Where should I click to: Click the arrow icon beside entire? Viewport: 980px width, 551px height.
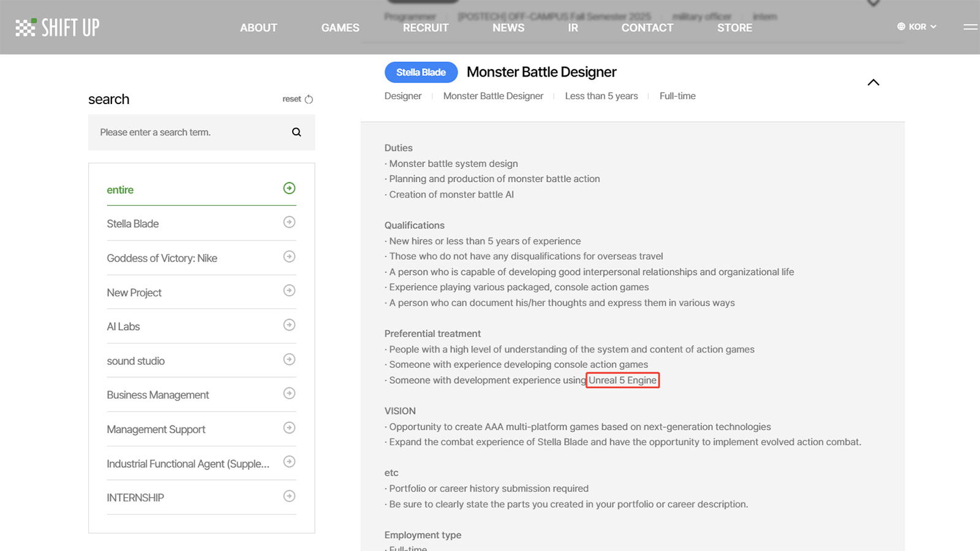[289, 188]
